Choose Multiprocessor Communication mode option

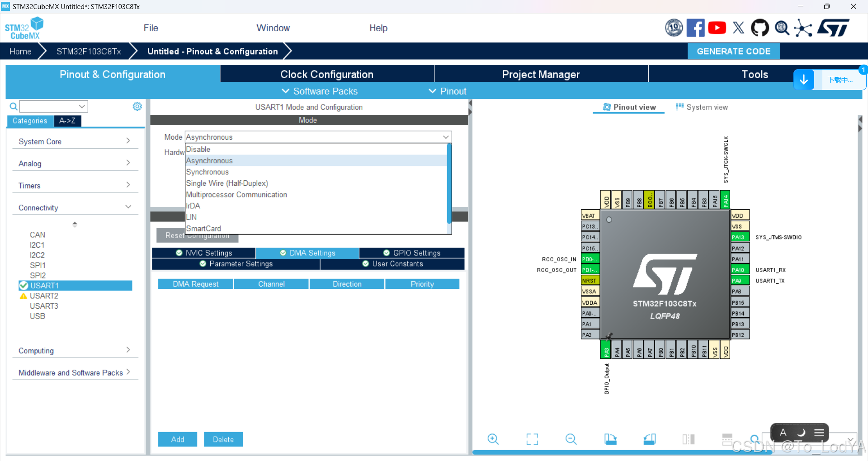pyautogui.click(x=316, y=195)
